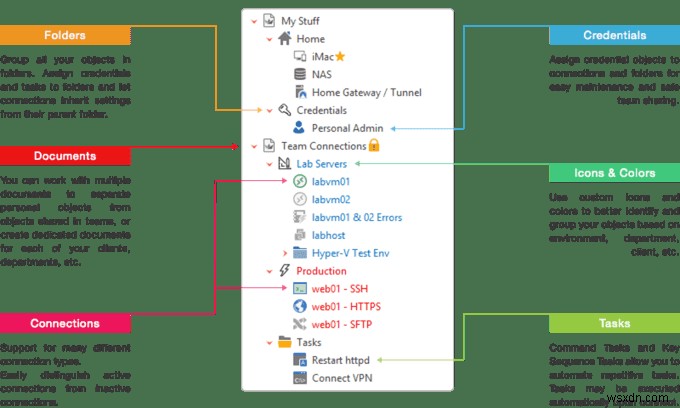
Task: Click the Home house icon
Action: click(284, 38)
